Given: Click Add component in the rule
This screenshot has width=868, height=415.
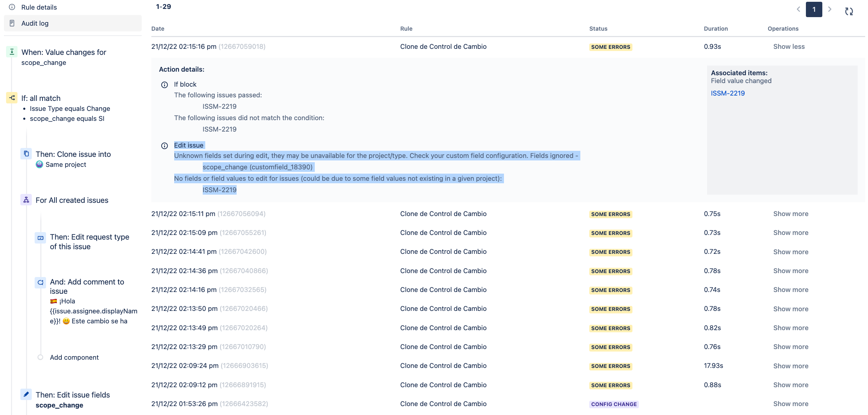Looking at the screenshot, I should [x=74, y=357].
